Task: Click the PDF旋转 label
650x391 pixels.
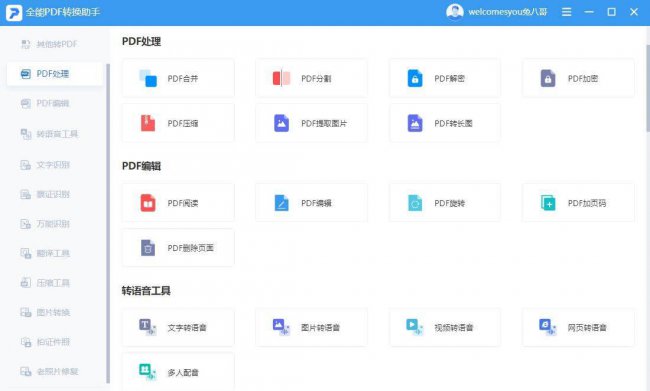Action: (x=450, y=203)
